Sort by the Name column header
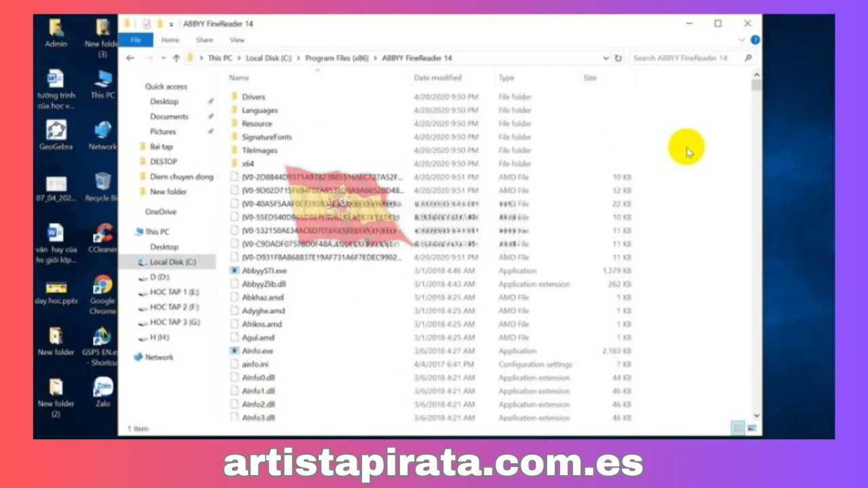The image size is (868, 488). 239,78
